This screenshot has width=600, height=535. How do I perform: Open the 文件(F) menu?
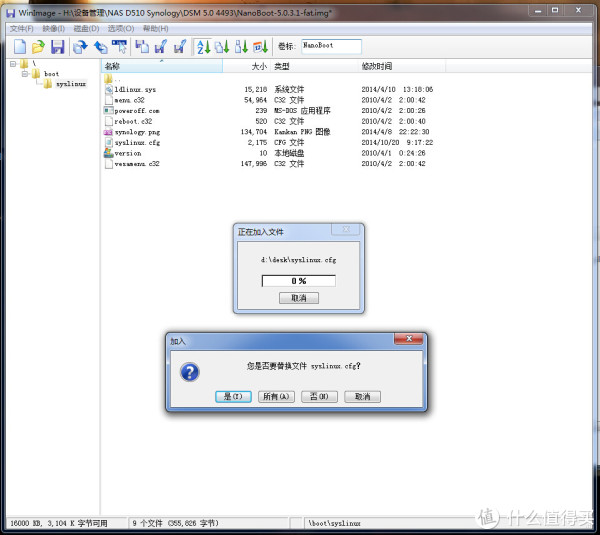point(21,28)
